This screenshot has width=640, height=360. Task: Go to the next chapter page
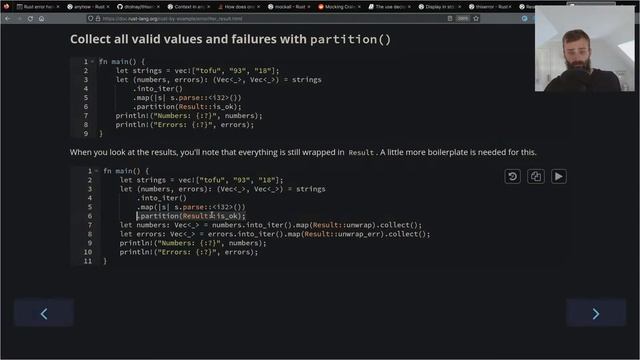coord(596,313)
